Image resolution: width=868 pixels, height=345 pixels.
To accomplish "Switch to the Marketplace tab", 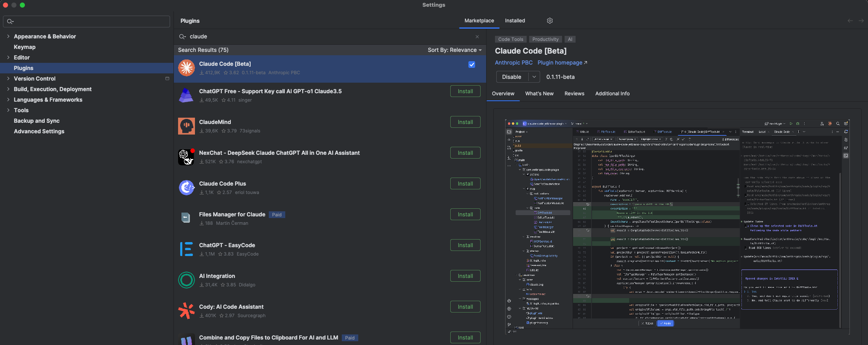I will click(x=479, y=21).
